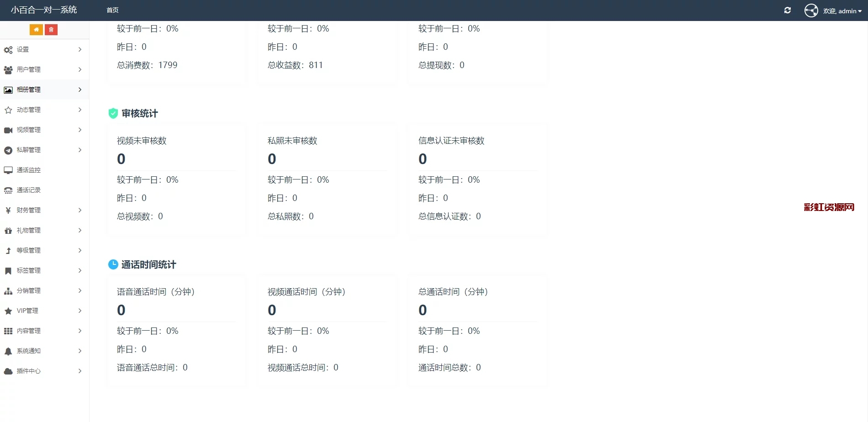Screen dimensions: 868x422
Task: Click the red trash button in sidebar
Action: pyautogui.click(x=51, y=30)
